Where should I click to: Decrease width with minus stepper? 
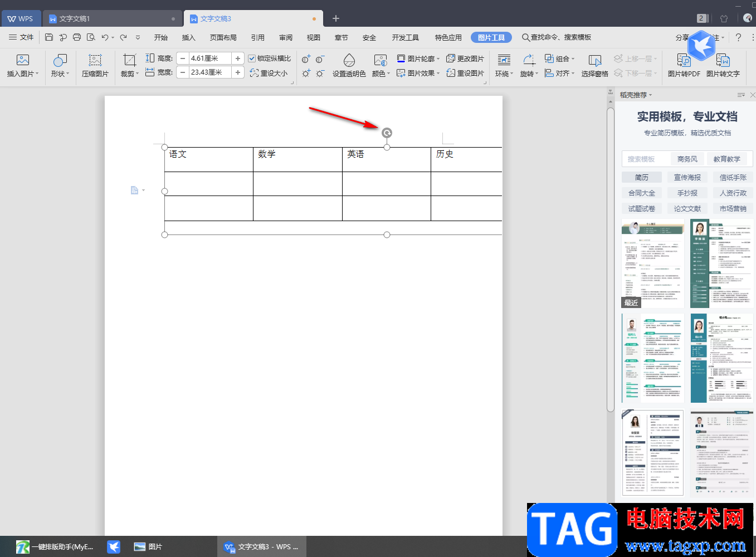point(183,72)
